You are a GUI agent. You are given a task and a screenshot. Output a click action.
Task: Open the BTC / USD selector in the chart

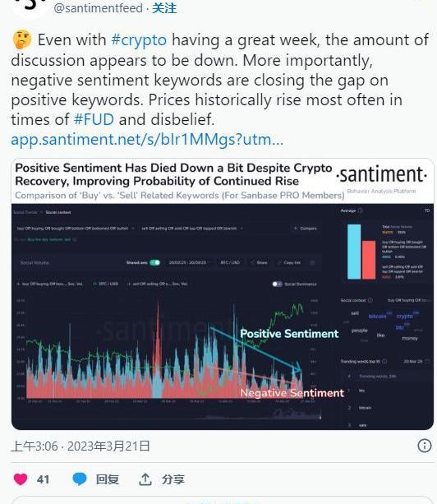click(x=230, y=262)
